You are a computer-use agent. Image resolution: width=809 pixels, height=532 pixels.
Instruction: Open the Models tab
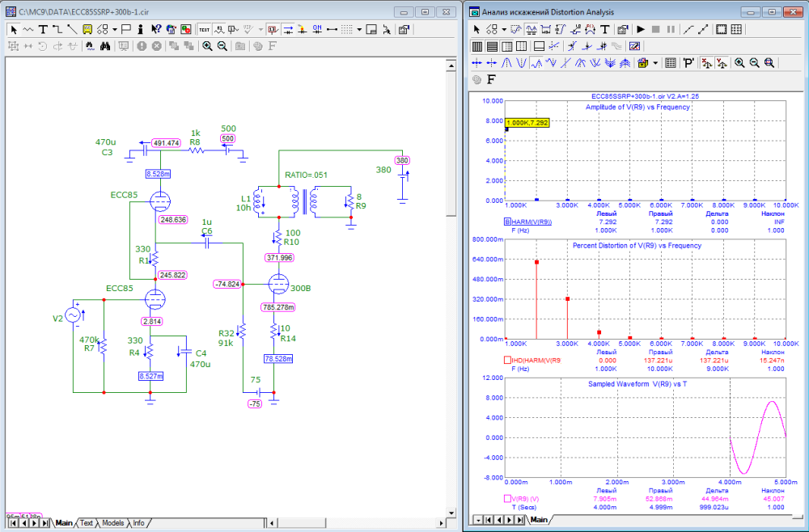tap(112, 523)
